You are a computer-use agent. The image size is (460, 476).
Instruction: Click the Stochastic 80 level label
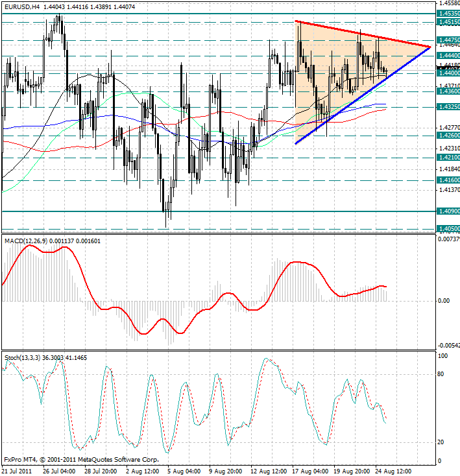coord(441,374)
